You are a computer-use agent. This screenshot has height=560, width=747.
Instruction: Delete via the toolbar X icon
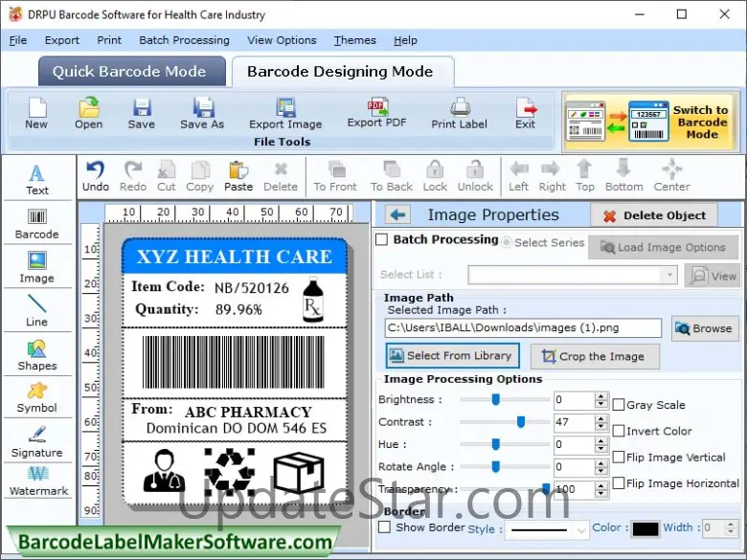281,176
